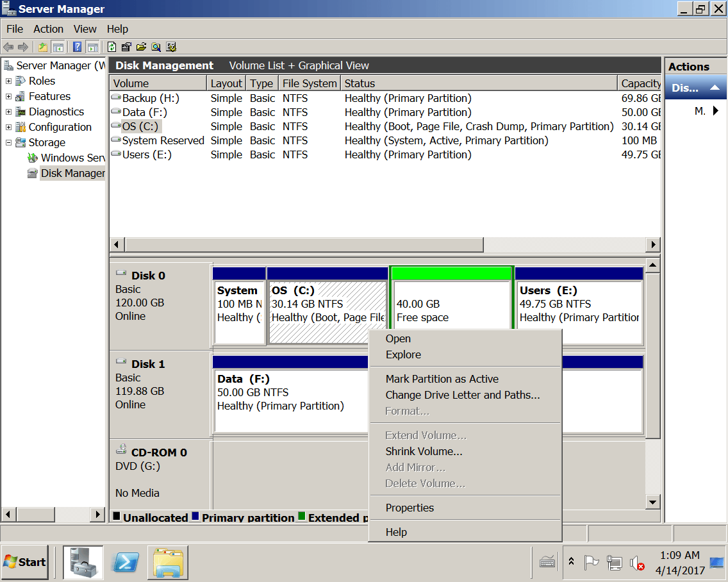Select Change Drive Letter and Paths

465,395
